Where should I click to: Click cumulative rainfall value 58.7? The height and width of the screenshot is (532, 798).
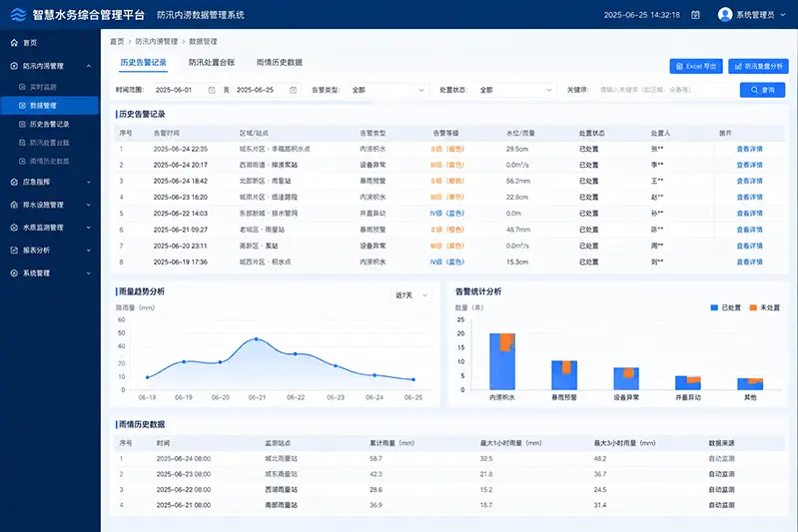(x=376, y=459)
